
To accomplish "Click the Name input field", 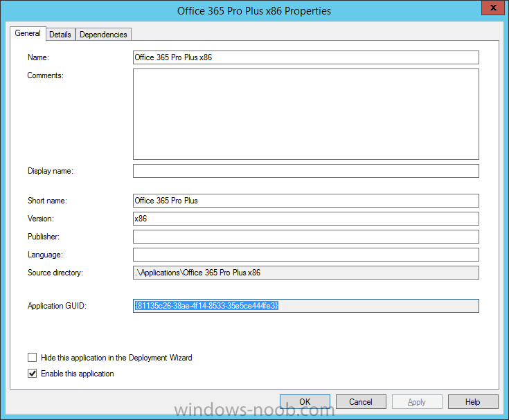I will (306, 57).
